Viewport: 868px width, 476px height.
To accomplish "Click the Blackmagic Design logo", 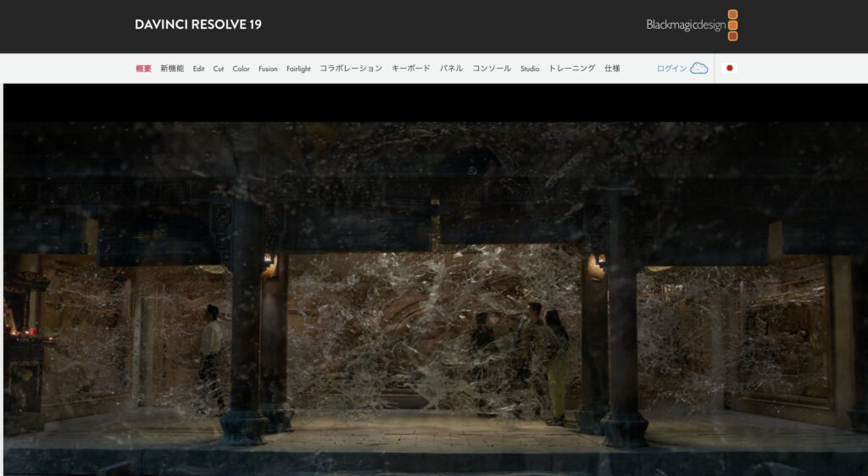I will coord(692,25).
